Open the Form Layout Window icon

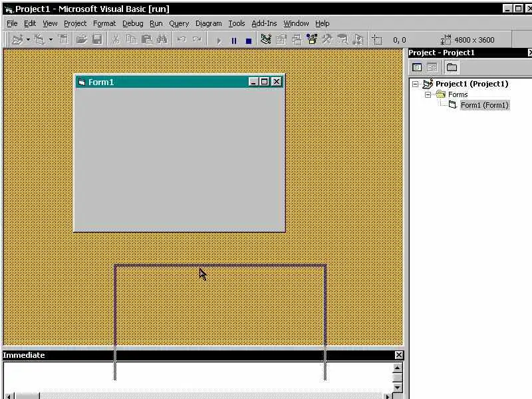coord(297,40)
